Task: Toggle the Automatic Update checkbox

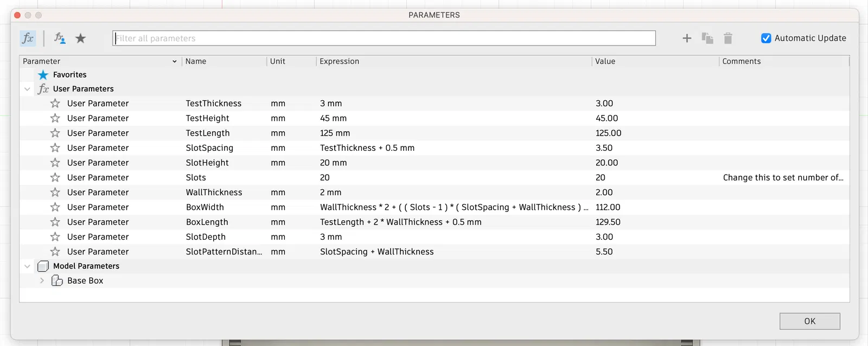Action: click(x=766, y=38)
